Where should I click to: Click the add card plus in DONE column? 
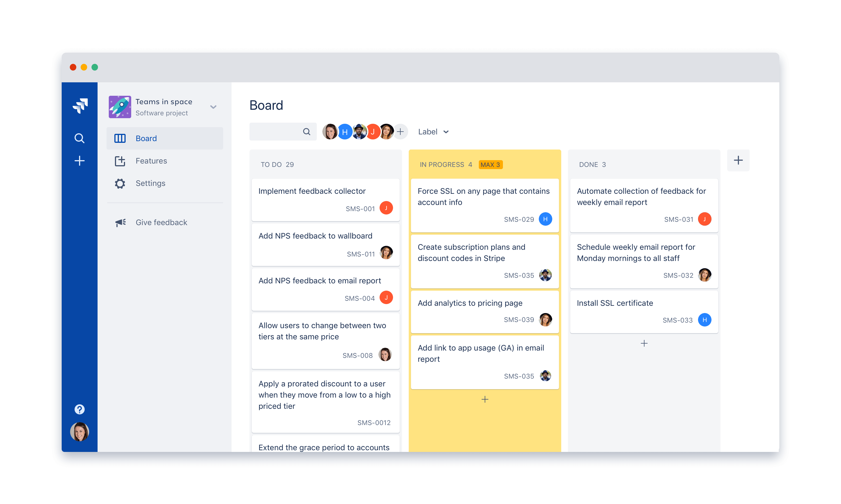pos(644,343)
